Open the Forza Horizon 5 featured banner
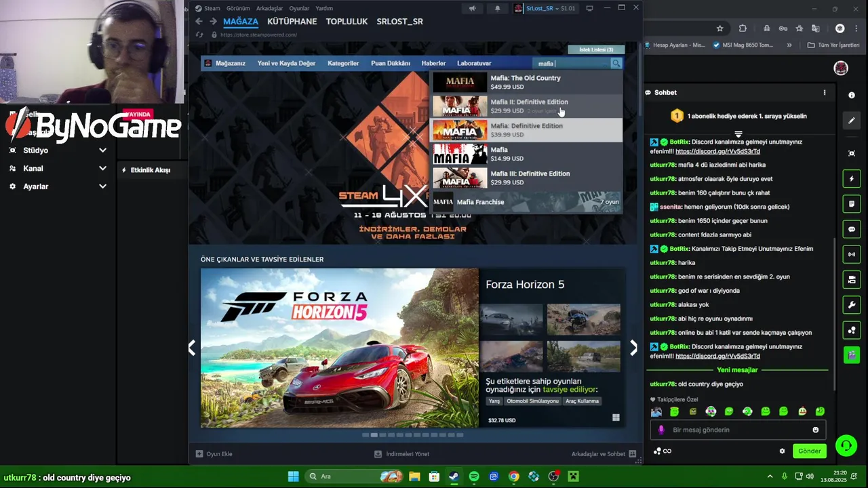 click(339, 348)
